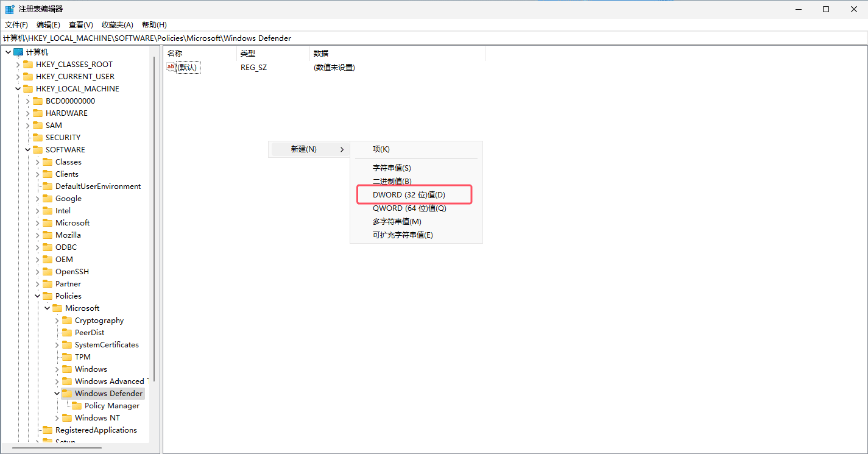
Task: Click the (数值未设置) data cell
Action: (x=334, y=68)
